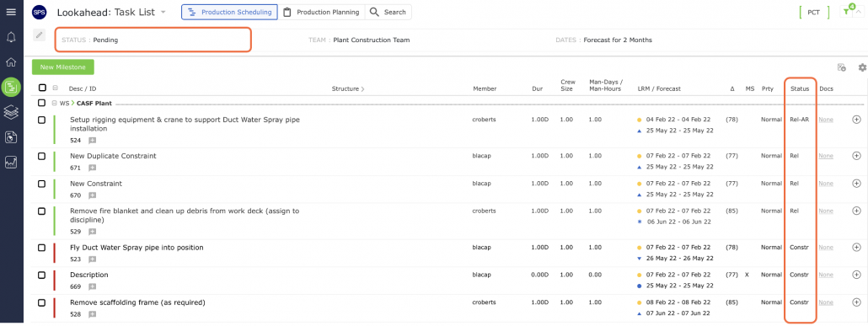Screen dimensions: 868x326
Task: Go to Home from sidebar
Action: [x=11, y=62]
